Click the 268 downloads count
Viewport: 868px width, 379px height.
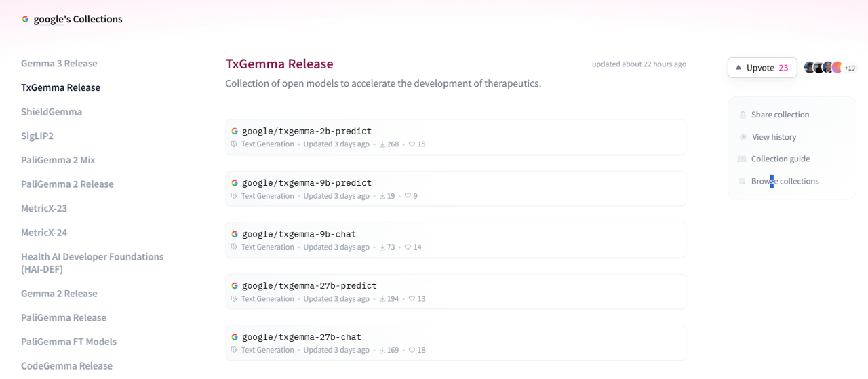pos(393,144)
